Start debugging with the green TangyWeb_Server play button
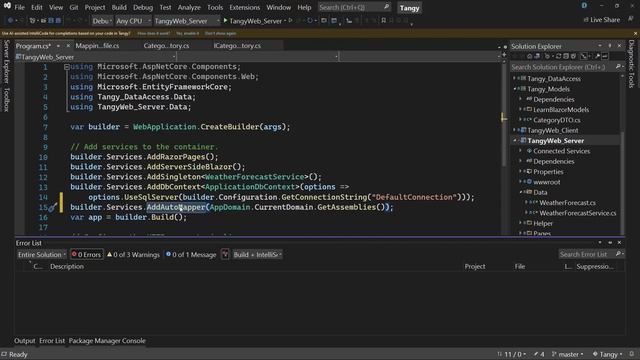The height and width of the screenshot is (360, 640). (x=225, y=20)
